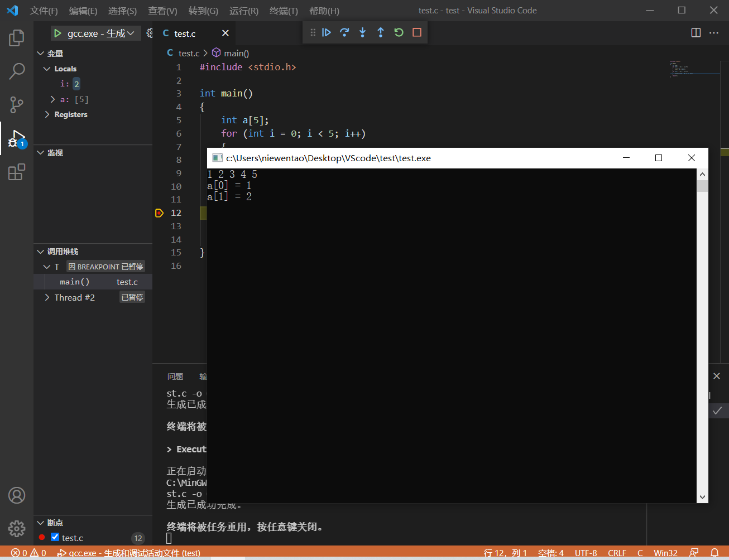Open the 转到(G) menu

203,11
